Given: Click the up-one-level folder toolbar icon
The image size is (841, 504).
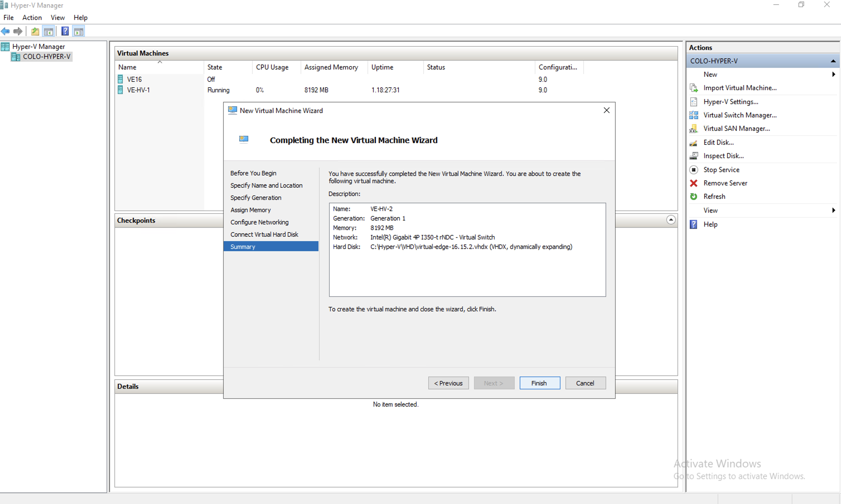Looking at the screenshot, I should [x=35, y=31].
